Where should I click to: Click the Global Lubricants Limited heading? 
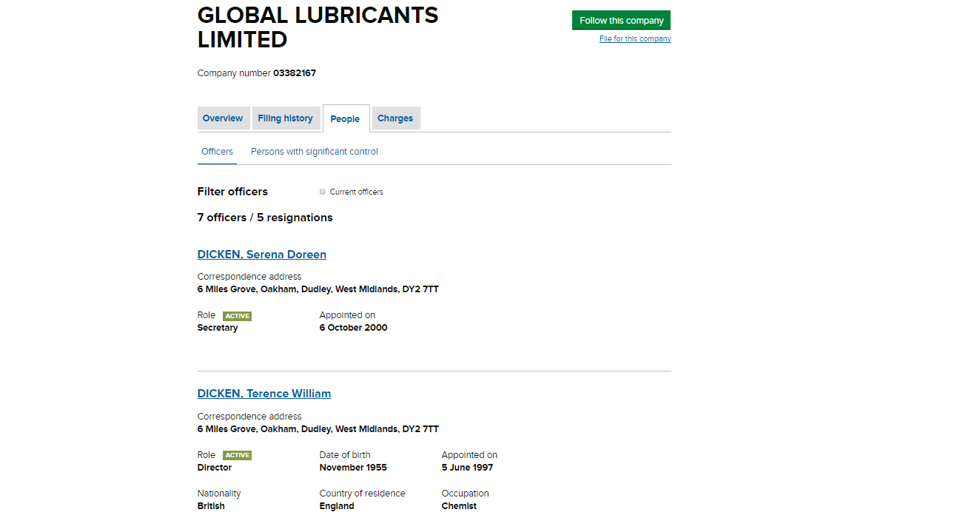pyautogui.click(x=318, y=27)
